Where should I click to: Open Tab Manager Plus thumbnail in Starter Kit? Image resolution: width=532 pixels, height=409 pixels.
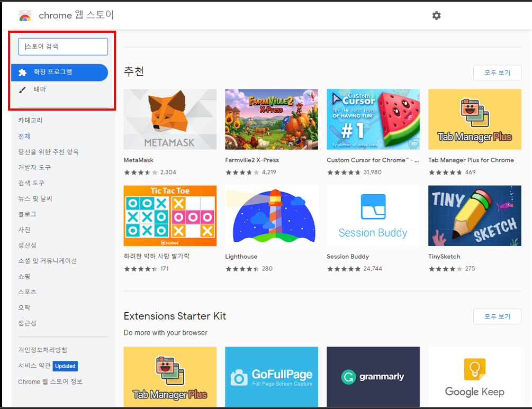[x=170, y=377]
